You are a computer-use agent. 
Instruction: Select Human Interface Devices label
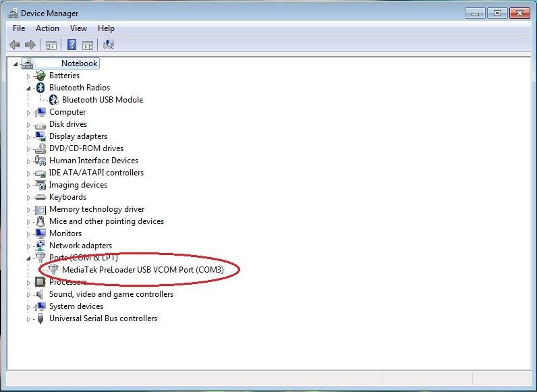pyautogui.click(x=94, y=161)
